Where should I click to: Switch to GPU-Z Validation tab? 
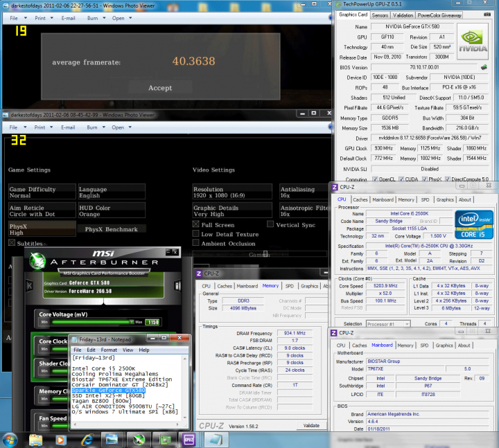click(403, 15)
